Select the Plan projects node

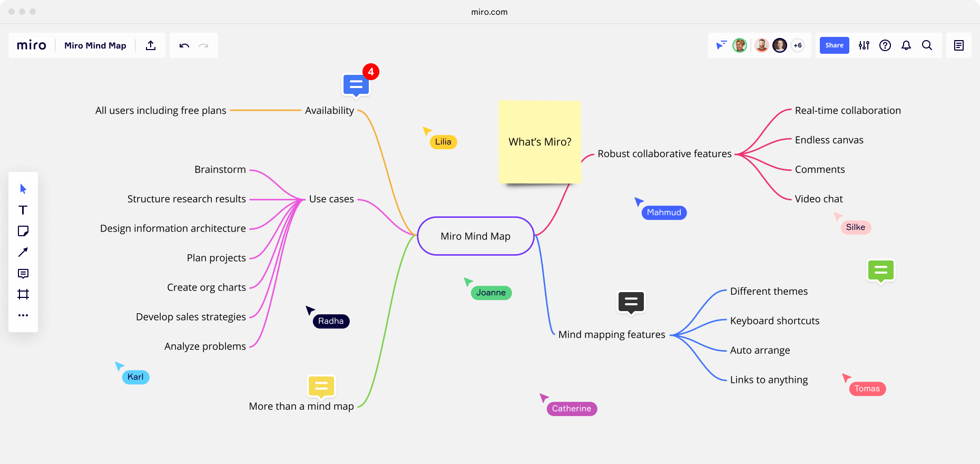coord(216,258)
